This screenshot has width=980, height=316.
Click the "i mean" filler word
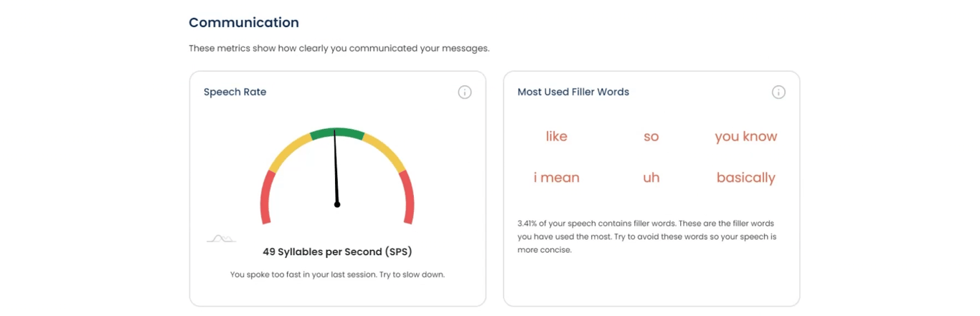(x=557, y=178)
